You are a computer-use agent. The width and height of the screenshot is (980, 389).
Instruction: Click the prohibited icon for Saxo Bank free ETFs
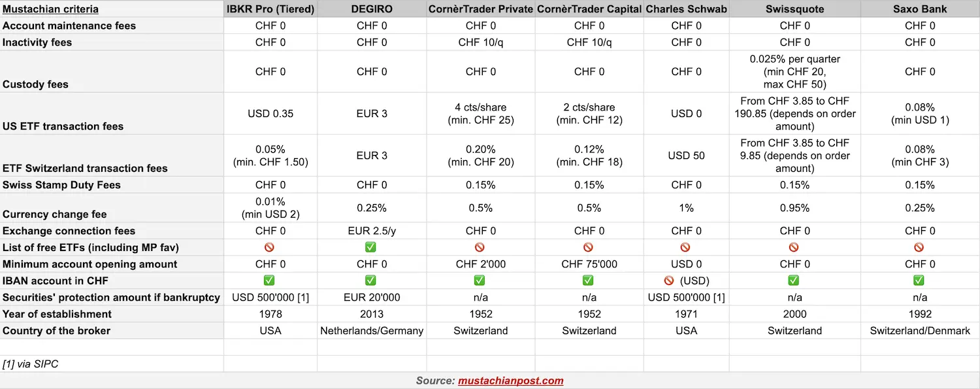pyautogui.click(x=919, y=248)
